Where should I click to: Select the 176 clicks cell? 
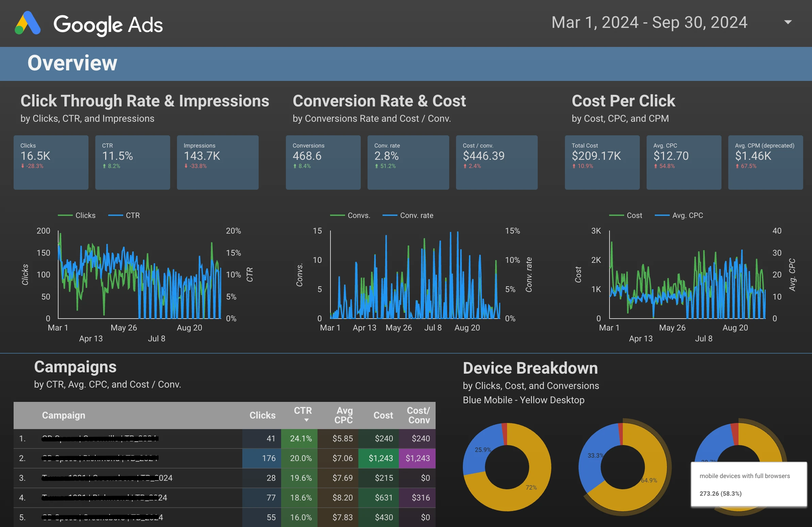point(262,458)
